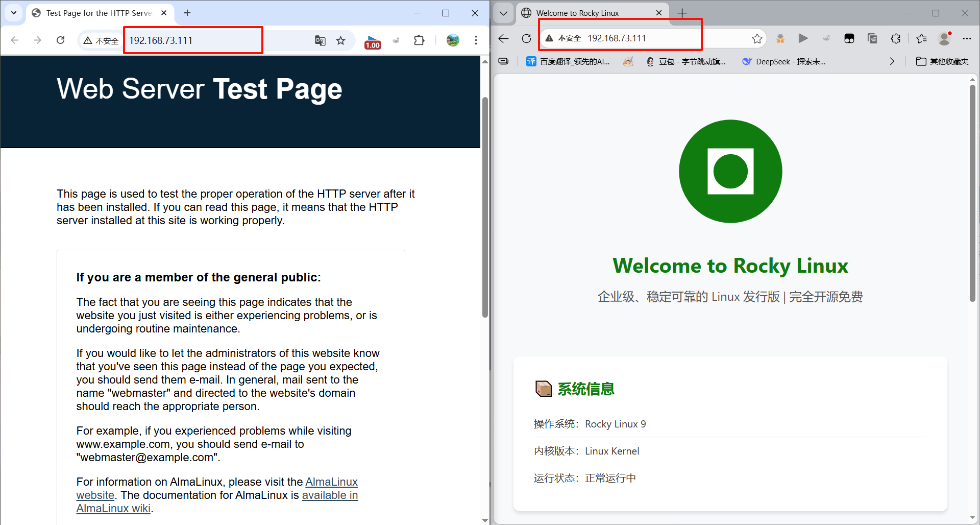Bookmark this page with Chrome's star icon
980x525 pixels.
click(x=341, y=40)
